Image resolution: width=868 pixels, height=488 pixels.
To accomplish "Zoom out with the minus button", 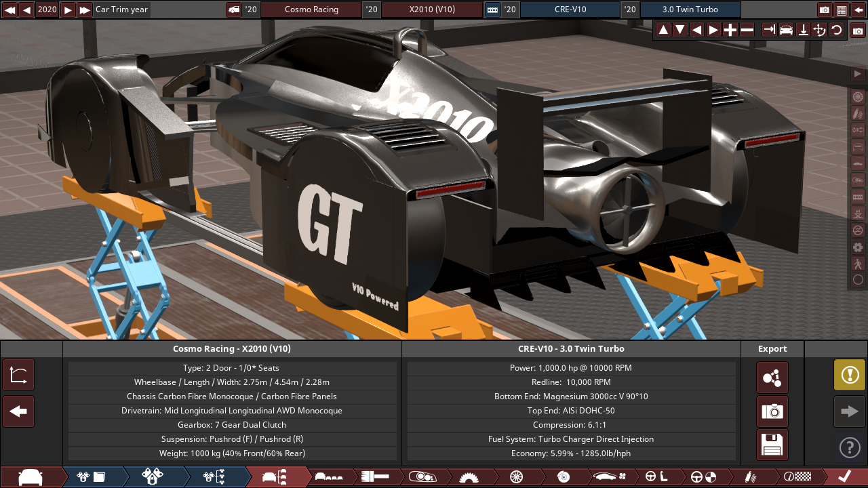I will coord(747,30).
